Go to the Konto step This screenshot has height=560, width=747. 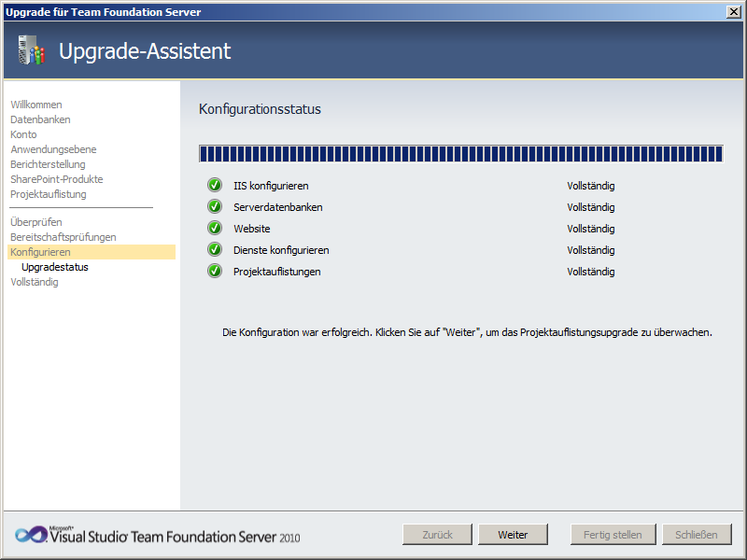pyautogui.click(x=23, y=134)
